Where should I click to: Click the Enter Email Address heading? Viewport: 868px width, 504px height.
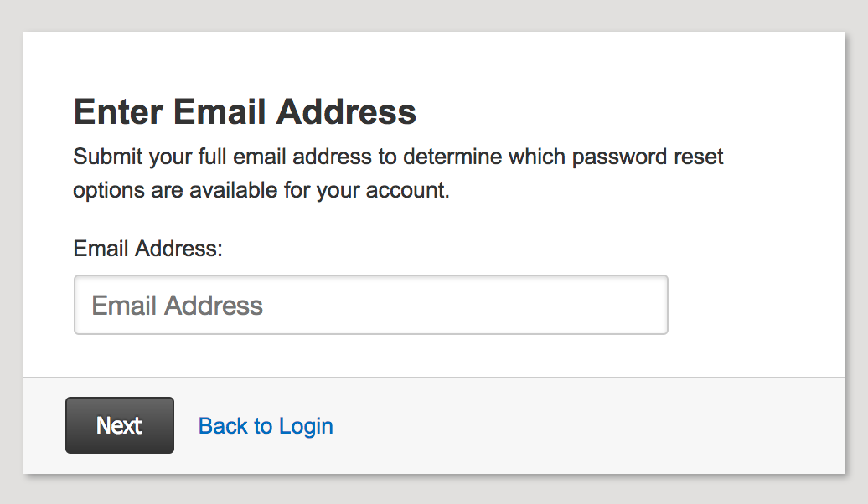(x=245, y=111)
